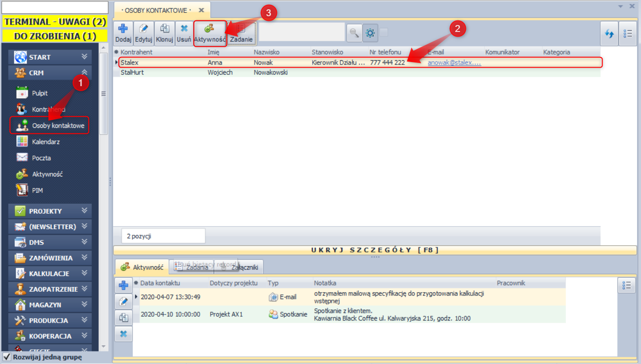Click the Aktywność toolbar button
Viewport: 641px width, 364px height.
210,33
